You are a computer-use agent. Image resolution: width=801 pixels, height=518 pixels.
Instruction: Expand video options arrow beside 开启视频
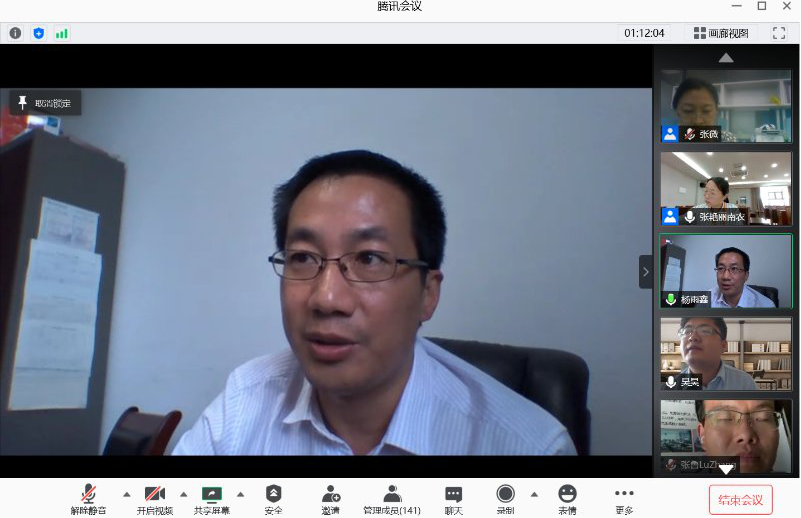click(183, 494)
